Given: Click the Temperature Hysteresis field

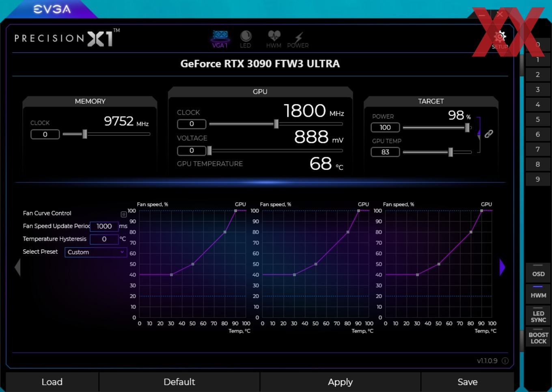Looking at the screenshot, I should pos(104,239).
